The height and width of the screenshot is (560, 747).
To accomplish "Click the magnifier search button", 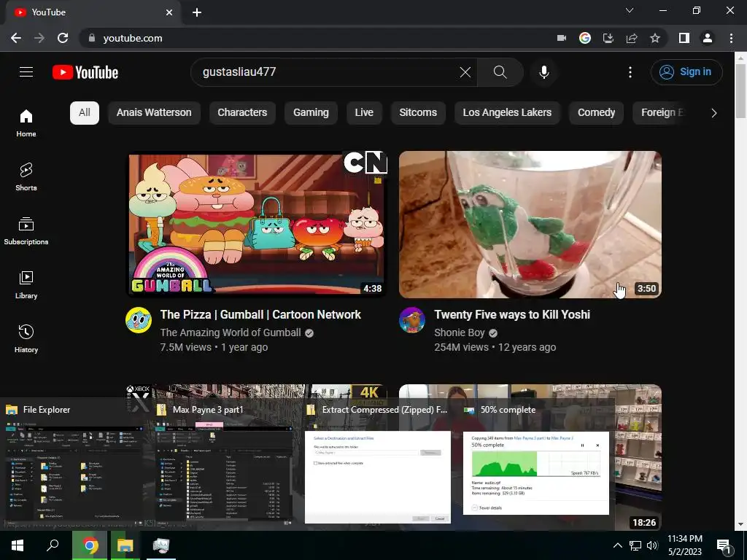I will (x=500, y=72).
